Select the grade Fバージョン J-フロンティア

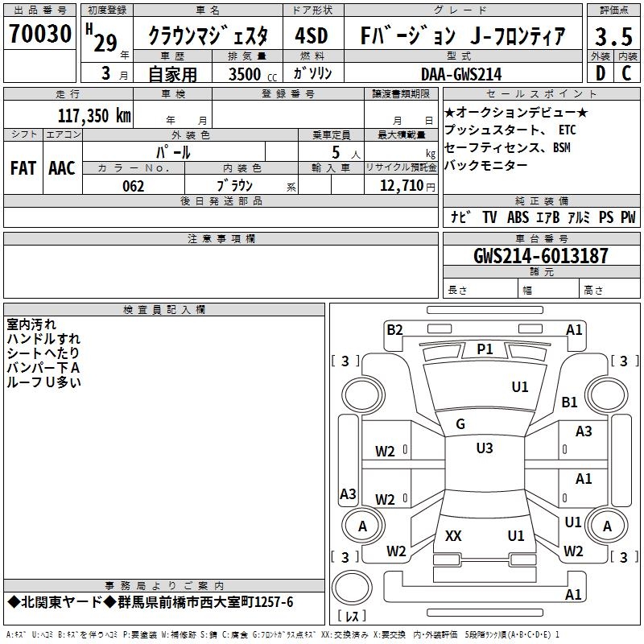pyautogui.click(x=463, y=35)
